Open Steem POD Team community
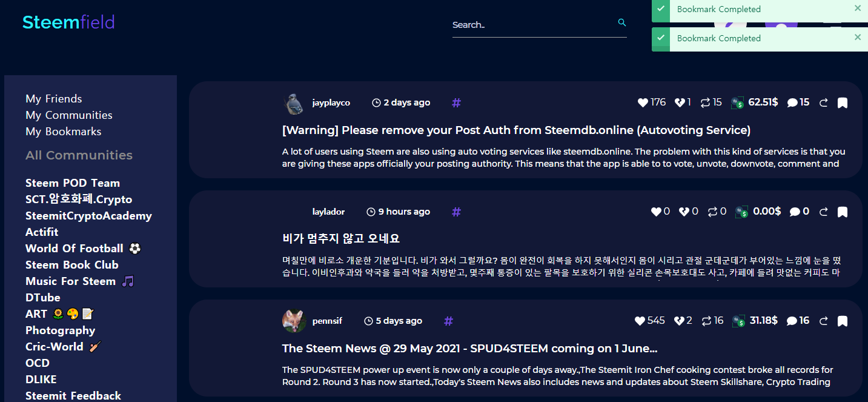Image resolution: width=868 pixels, height=402 pixels. click(73, 183)
